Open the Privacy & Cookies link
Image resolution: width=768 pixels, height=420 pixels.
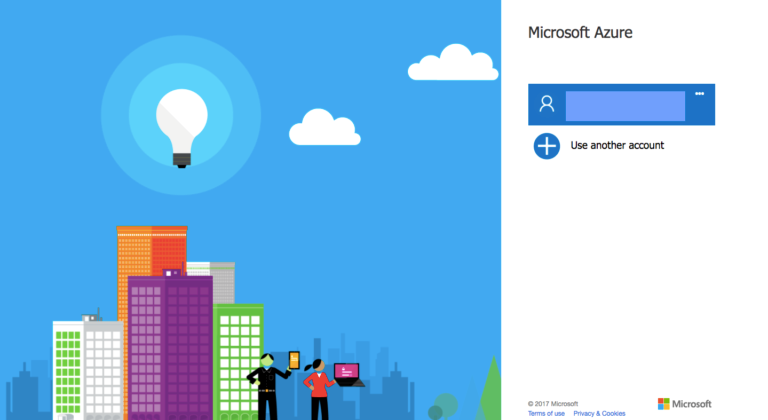[599, 414]
